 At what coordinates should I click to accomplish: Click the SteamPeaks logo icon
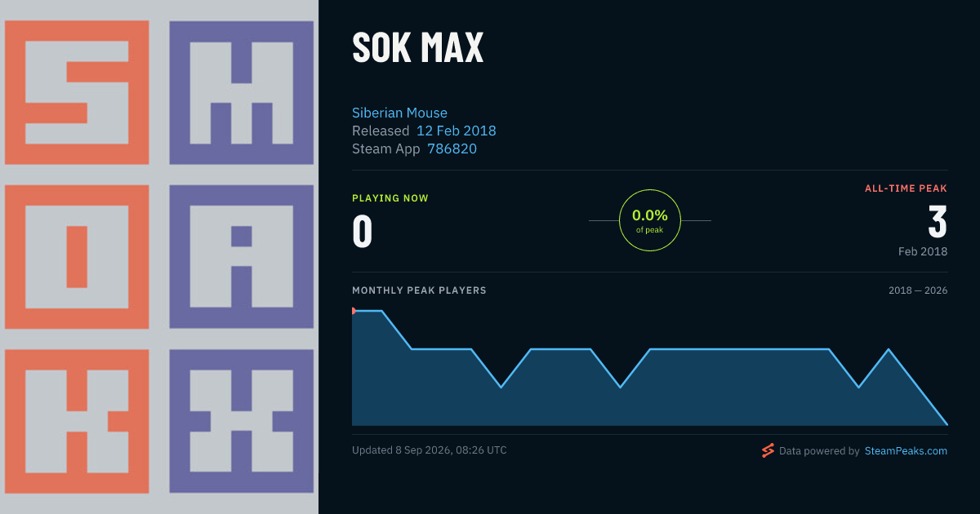pos(768,450)
